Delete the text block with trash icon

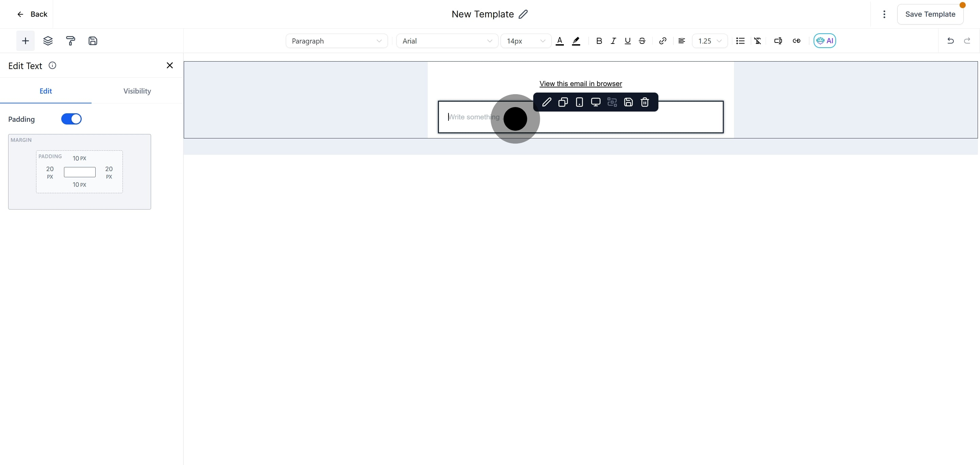click(x=644, y=102)
